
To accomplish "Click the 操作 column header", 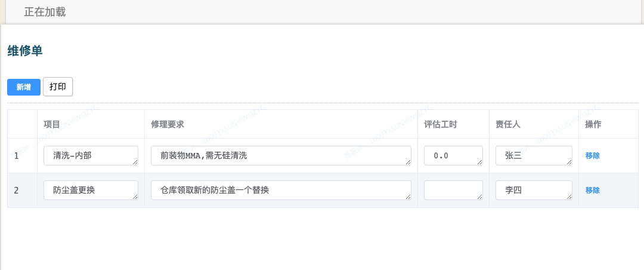I will point(593,124).
